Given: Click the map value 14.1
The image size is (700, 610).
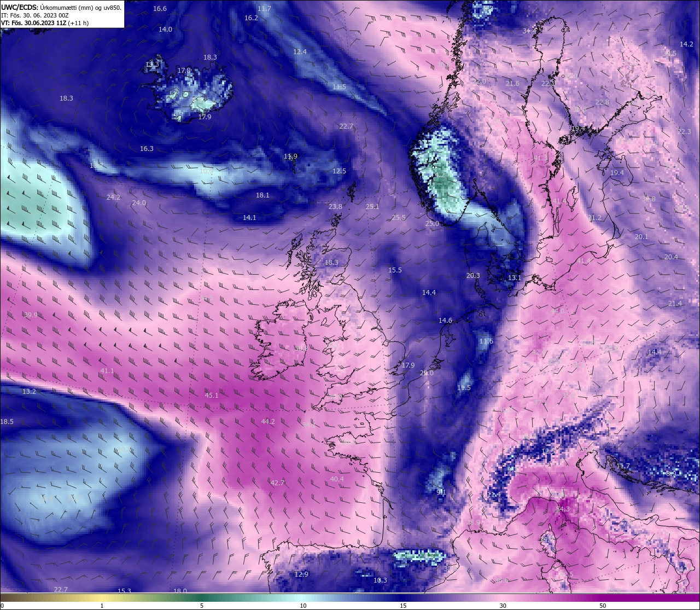Looking at the screenshot, I should point(249,217).
